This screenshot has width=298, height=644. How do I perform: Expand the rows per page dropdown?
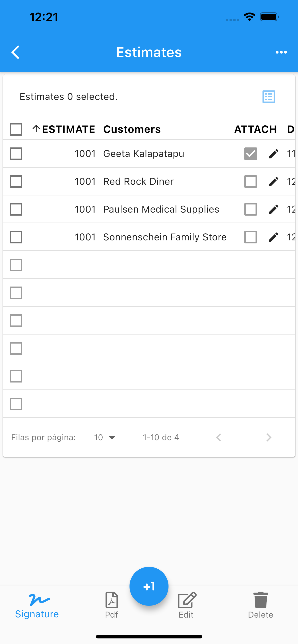pyautogui.click(x=105, y=437)
